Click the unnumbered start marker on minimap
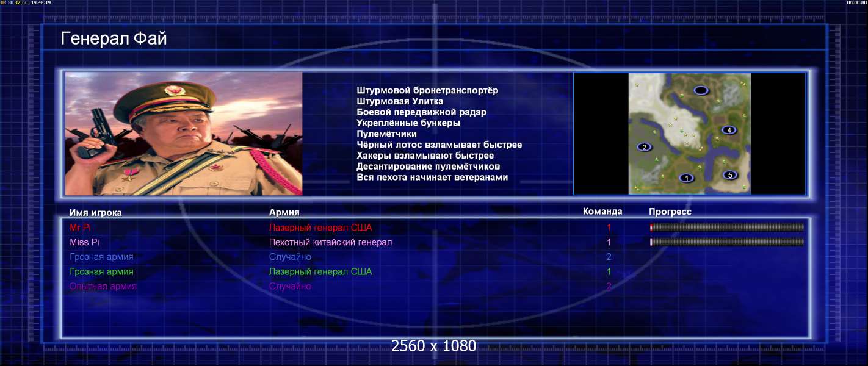Screen dimensions: 868x366 pyautogui.click(x=701, y=90)
